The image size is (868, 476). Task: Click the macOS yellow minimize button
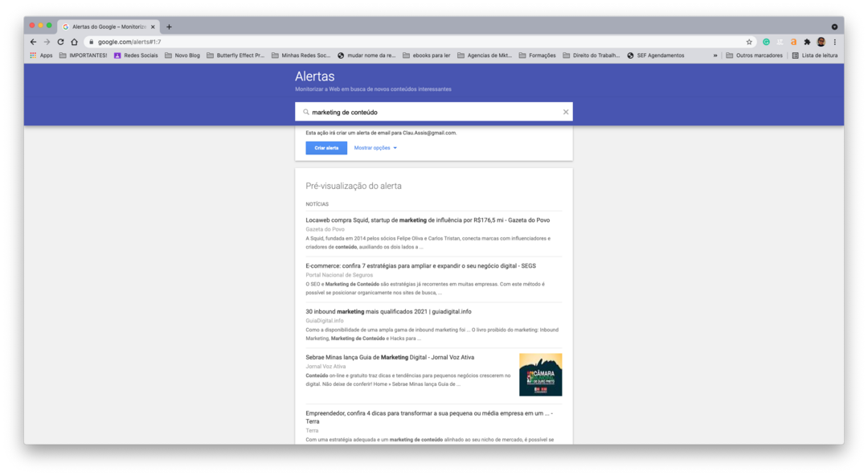click(x=40, y=26)
